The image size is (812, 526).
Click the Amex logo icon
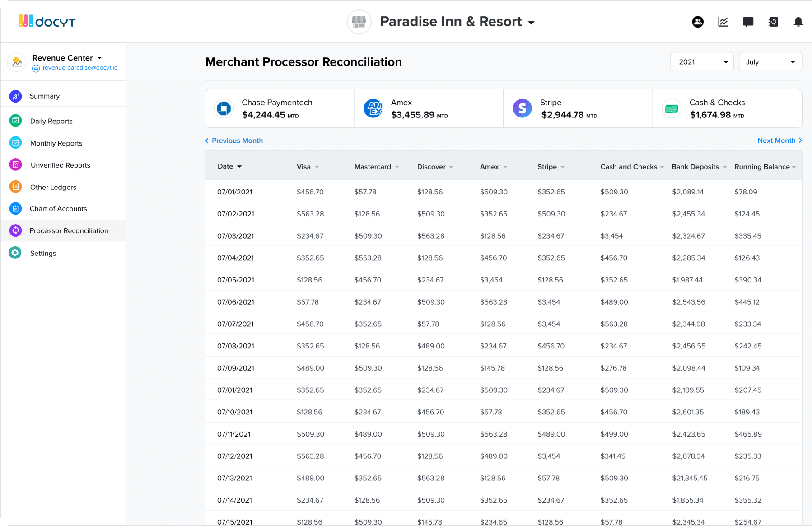[373, 108]
